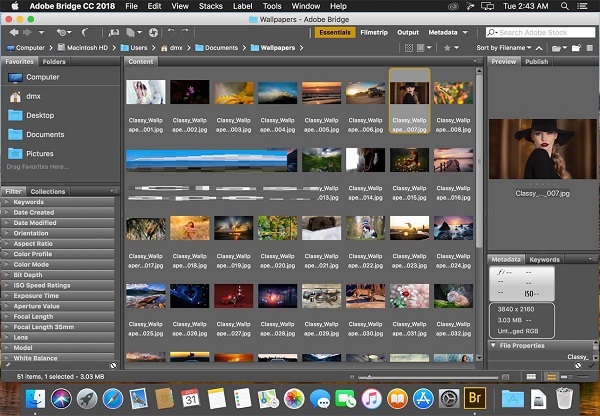Open recent file folder dropdown
Image resolution: width=600 pixels, height=416 pixels.
coord(559,48)
